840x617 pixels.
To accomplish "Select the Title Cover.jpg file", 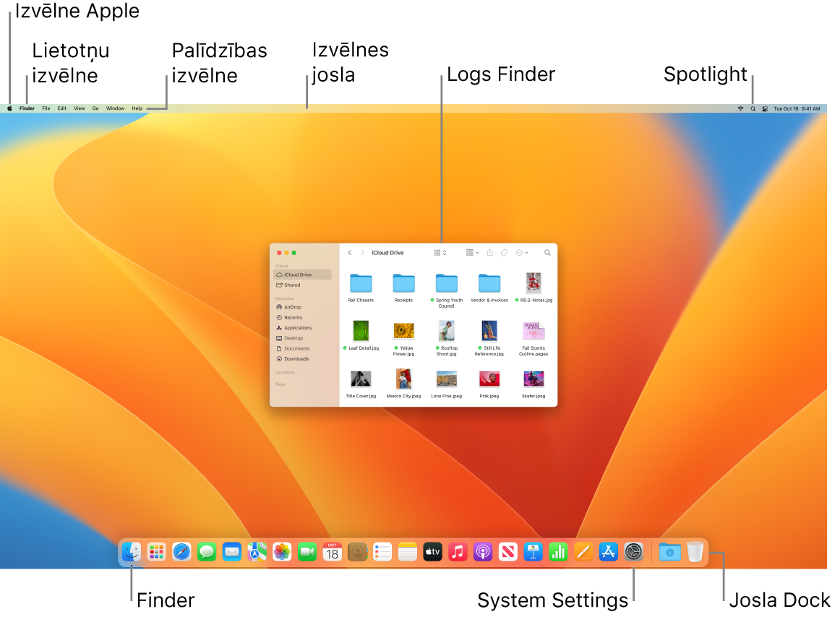I will coord(361,379).
